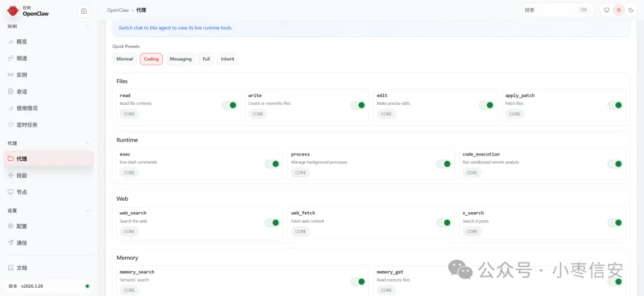Collapse the 设置 sidebar section chevron
Viewport: 644px width, 296px height.
[87, 211]
